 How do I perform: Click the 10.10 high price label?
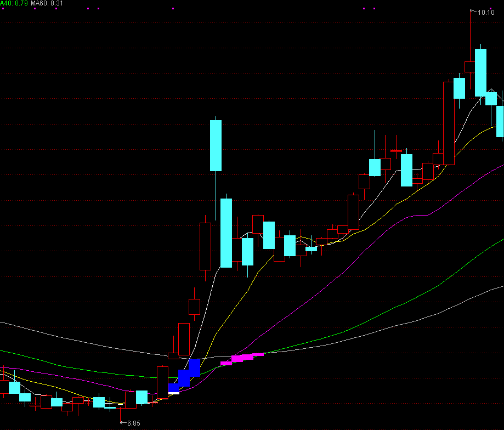486,12
